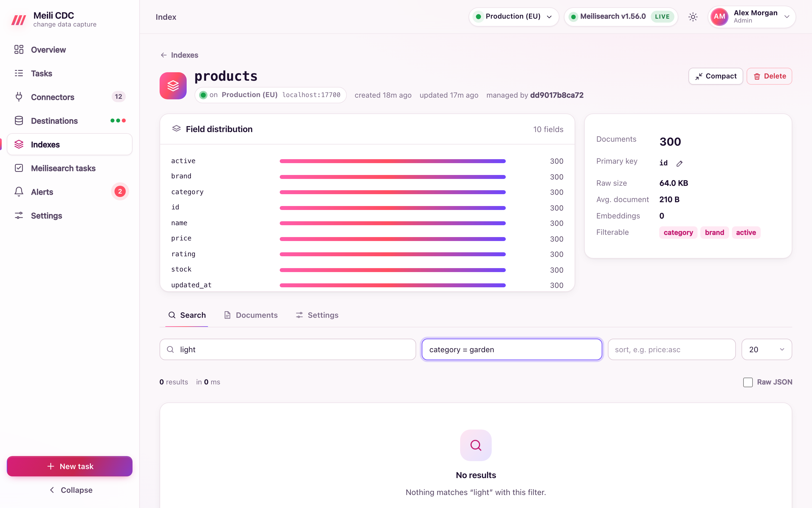Click the Delete index button
This screenshot has height=508, width=812.
pyautogui.click(x=769, y=76)
